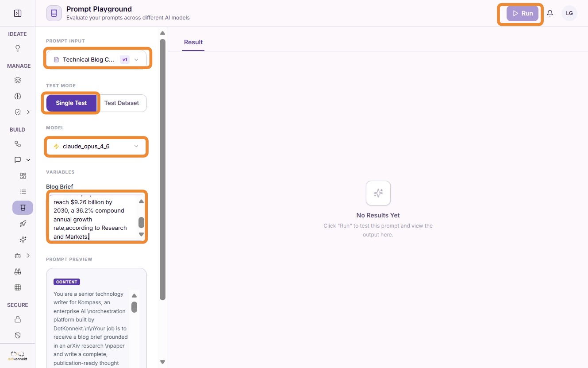Switch to the Result tab
Image resolution: width=588 pixels, height=368 pixels.
point(193,42)
